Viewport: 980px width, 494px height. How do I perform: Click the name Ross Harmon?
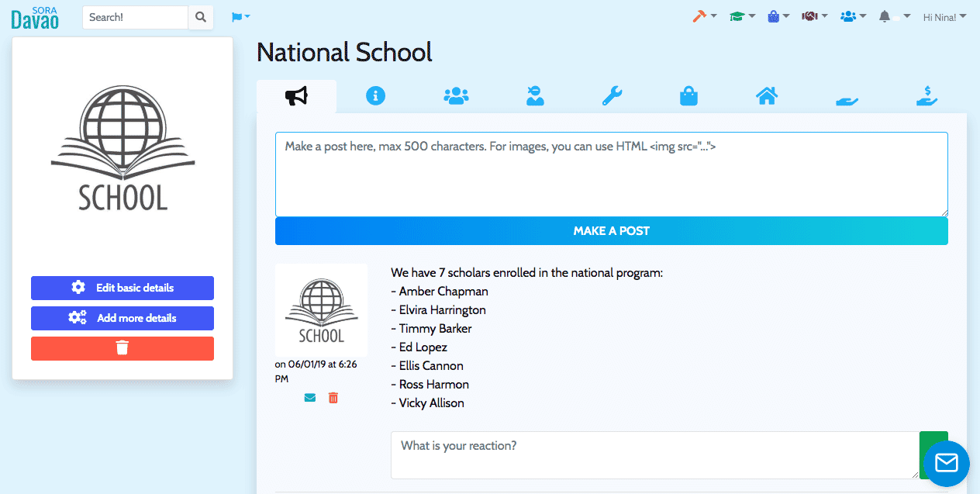434,385
